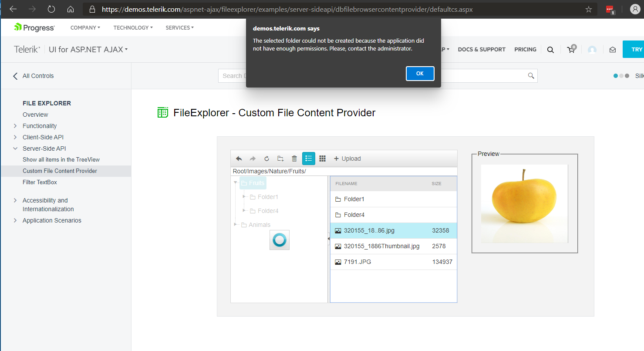This screenshot has width=644, height=351.
Task: Select the file 320155_1886Thumbnail.jpg
Action: [394, 246]
